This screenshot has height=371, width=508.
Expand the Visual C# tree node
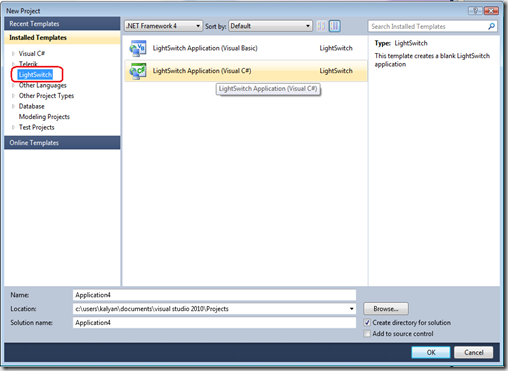tap(13, 53)
